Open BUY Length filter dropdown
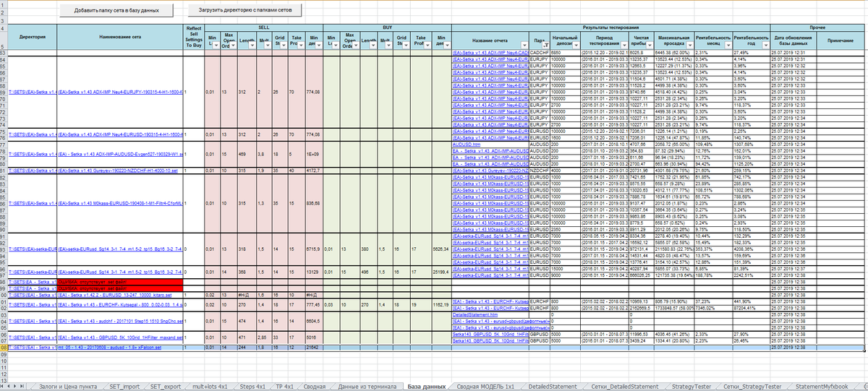 pyautogui.click(x=373, y=45)
